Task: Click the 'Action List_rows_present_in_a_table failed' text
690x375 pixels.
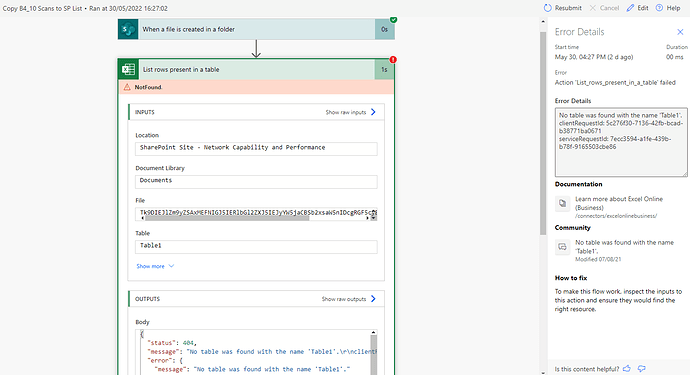Action: (615, 82)
